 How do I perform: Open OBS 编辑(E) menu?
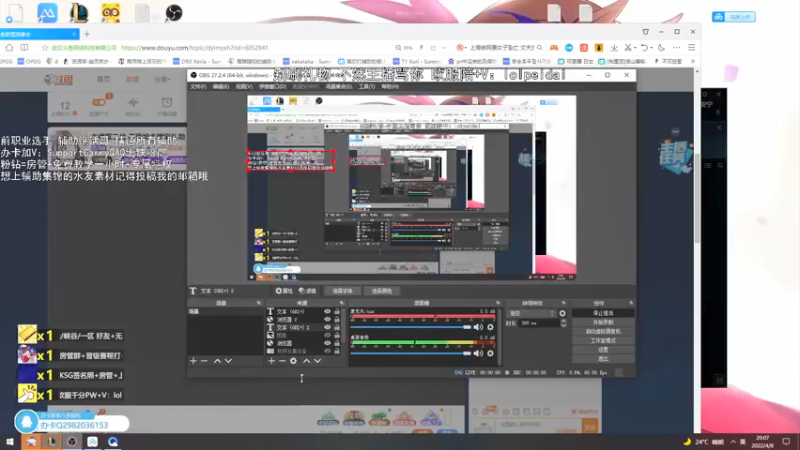tap(220, 87)
